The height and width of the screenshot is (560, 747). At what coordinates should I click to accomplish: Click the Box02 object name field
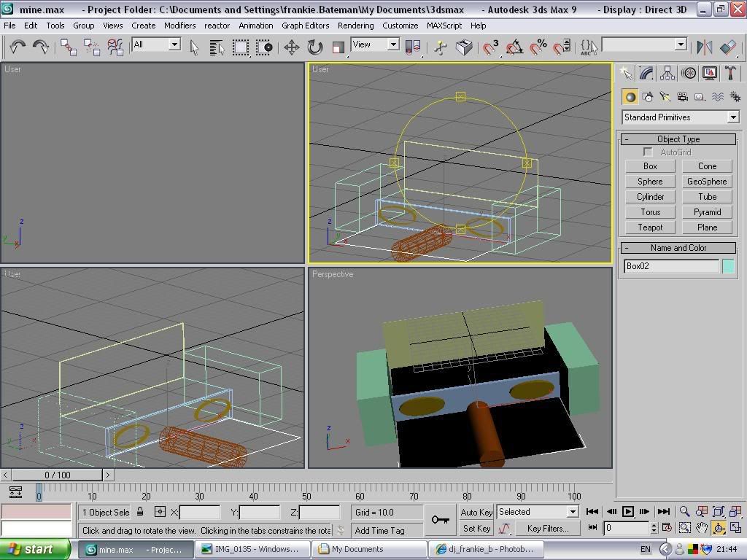pyautogui.click(x=671, y=266)
